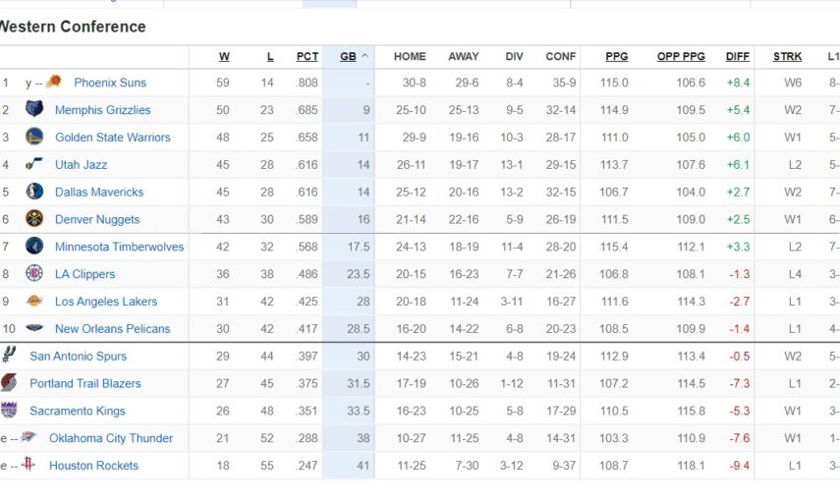The height and width of the screenshot is (504, 840).
Task: Click the Portland Trail Blazers logo
Action: tap(9, 383)
